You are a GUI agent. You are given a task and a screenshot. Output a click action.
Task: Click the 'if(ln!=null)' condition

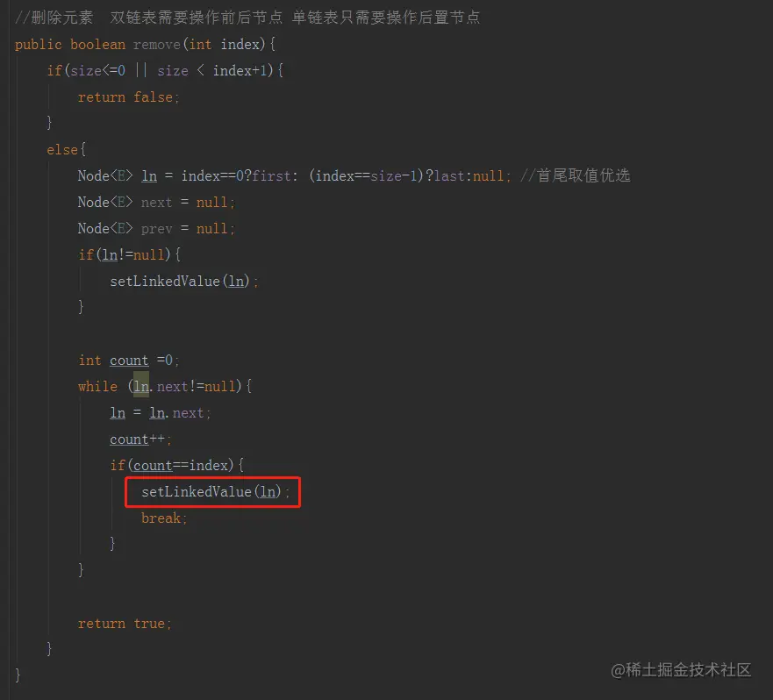[129, 255]
